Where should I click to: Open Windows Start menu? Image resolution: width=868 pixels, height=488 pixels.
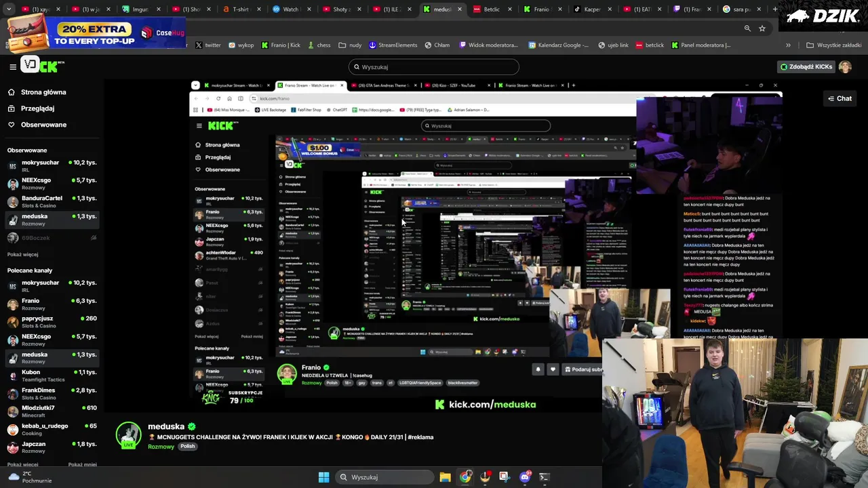tap(323, 477)
